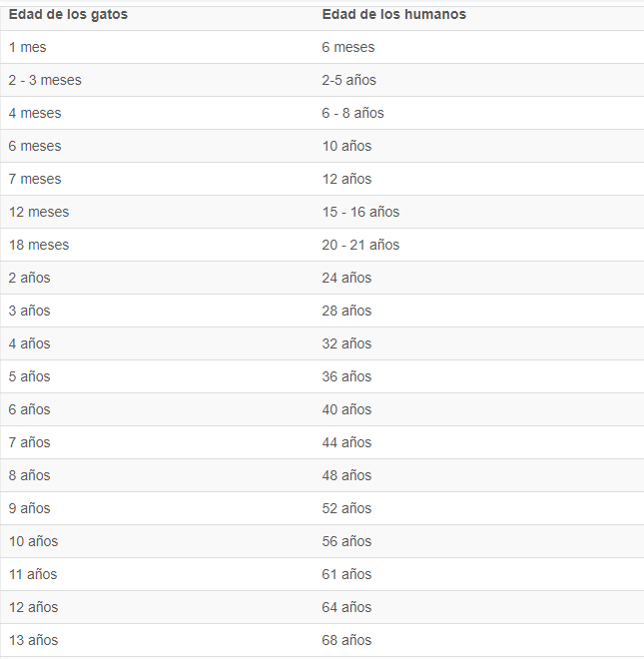Click the '20 - 21 años' cell

coord(360,245)
